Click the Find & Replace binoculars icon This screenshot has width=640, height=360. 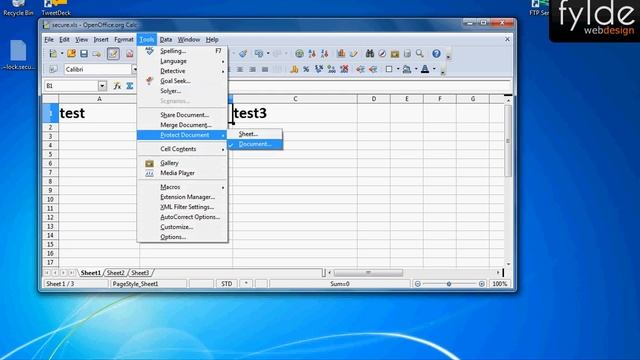click(x=370, y=53)
